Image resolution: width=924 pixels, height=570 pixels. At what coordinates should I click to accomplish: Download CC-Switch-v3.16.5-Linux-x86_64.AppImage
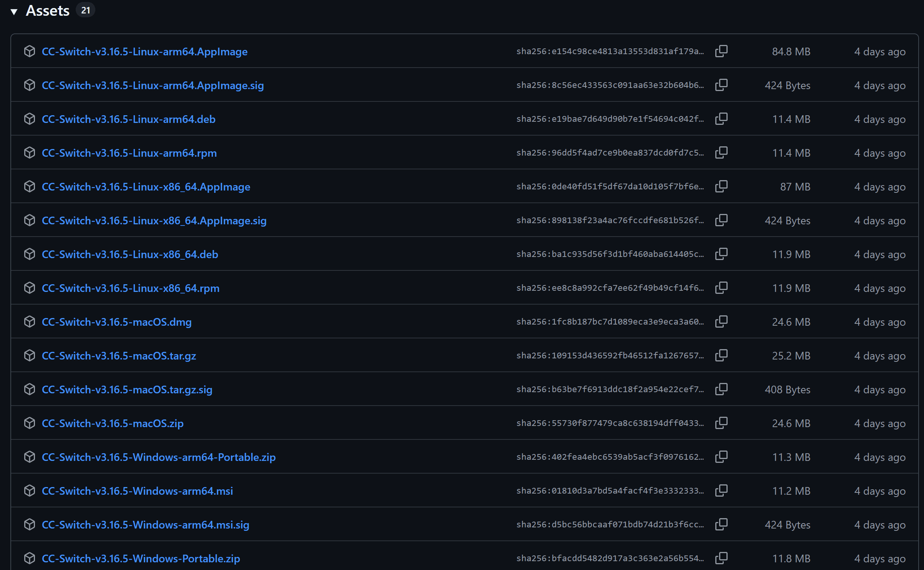point(146,187)
